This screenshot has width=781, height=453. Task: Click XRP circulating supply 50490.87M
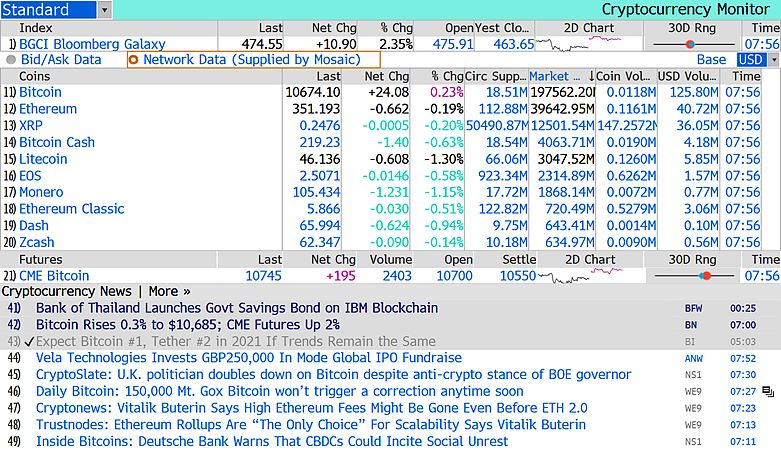[497, 126]
